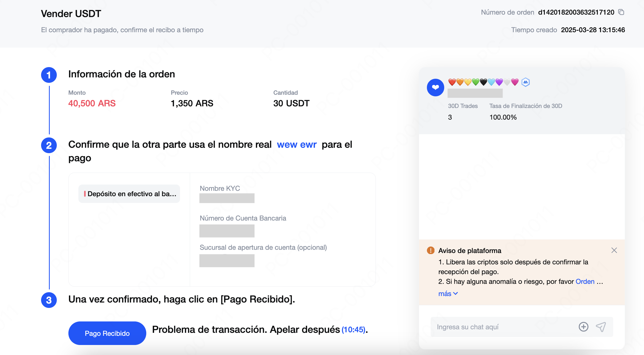Screen dimensions: 644x355
Task: Click the blue heart user avatar
Action: [435, 87]
